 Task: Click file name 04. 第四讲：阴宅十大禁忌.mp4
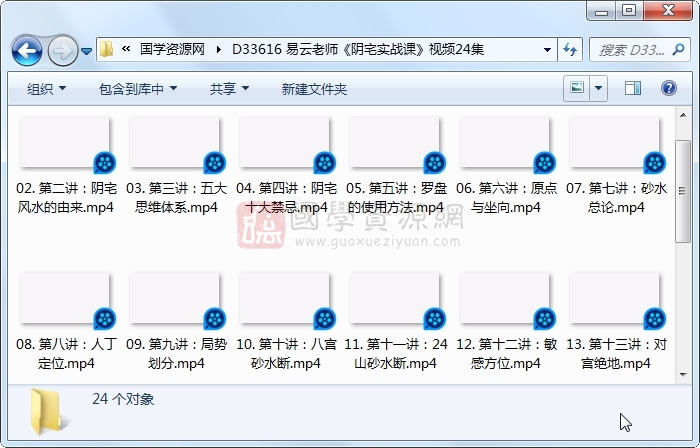click(286, 198)
